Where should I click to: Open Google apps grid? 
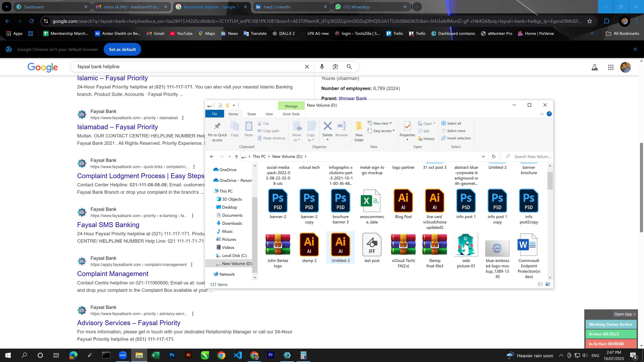[x=610, y=67]
